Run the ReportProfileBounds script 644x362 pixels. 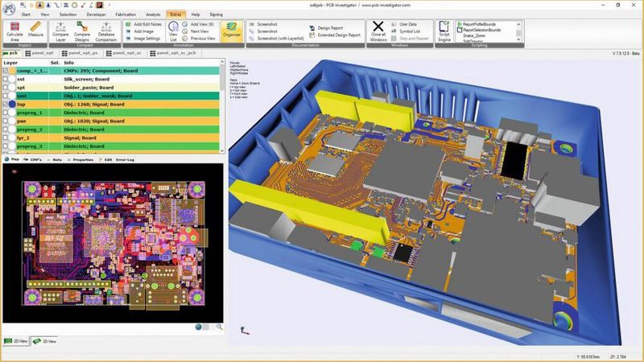click(x=477, y=24)
